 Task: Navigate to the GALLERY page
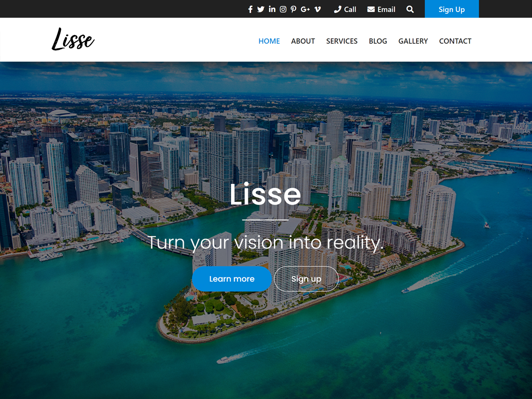pos(413,41)
